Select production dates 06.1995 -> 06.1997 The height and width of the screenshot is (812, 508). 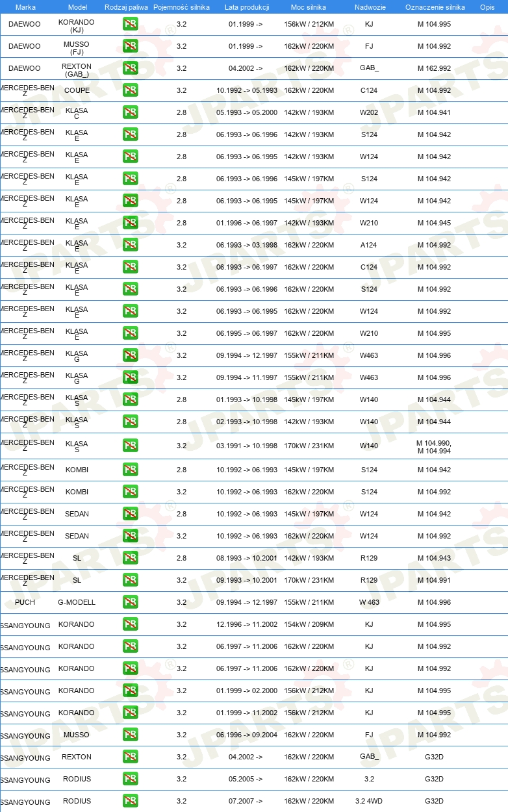click(x=247, y=334)
